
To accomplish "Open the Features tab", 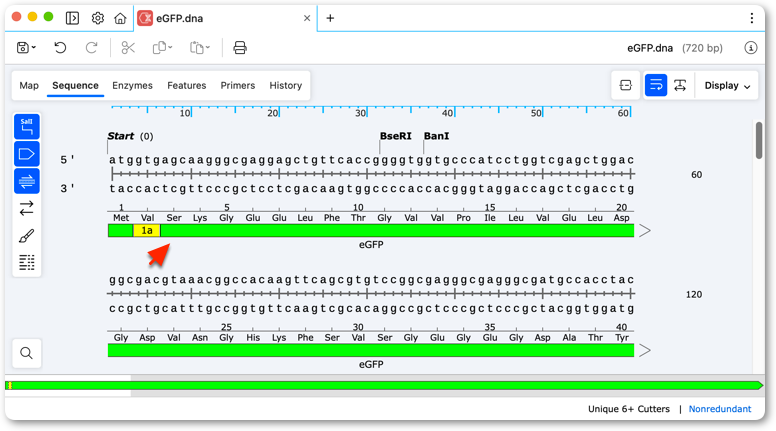I will (187, 86).
